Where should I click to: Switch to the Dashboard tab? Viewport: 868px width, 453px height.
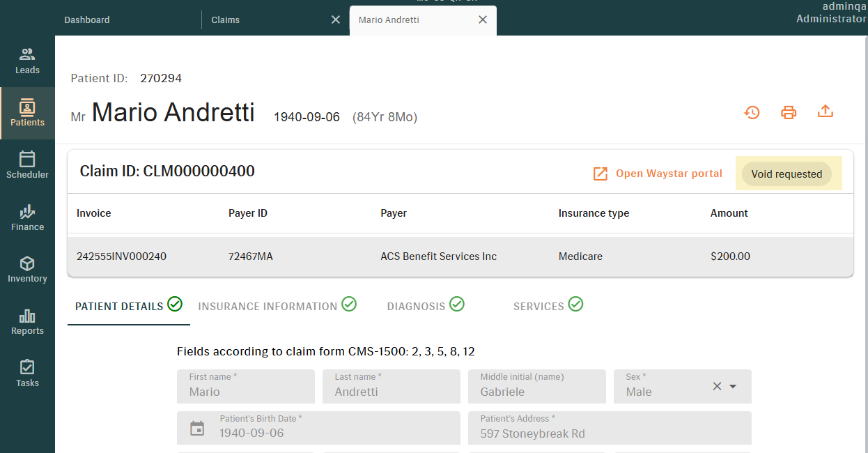(87, 20)
